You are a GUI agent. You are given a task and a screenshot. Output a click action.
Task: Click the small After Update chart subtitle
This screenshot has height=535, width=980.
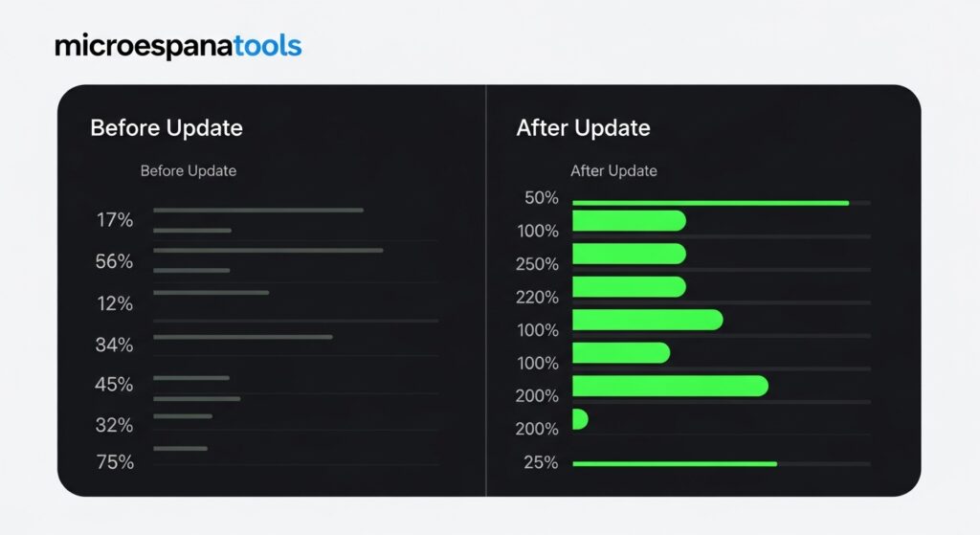[613, 171]
